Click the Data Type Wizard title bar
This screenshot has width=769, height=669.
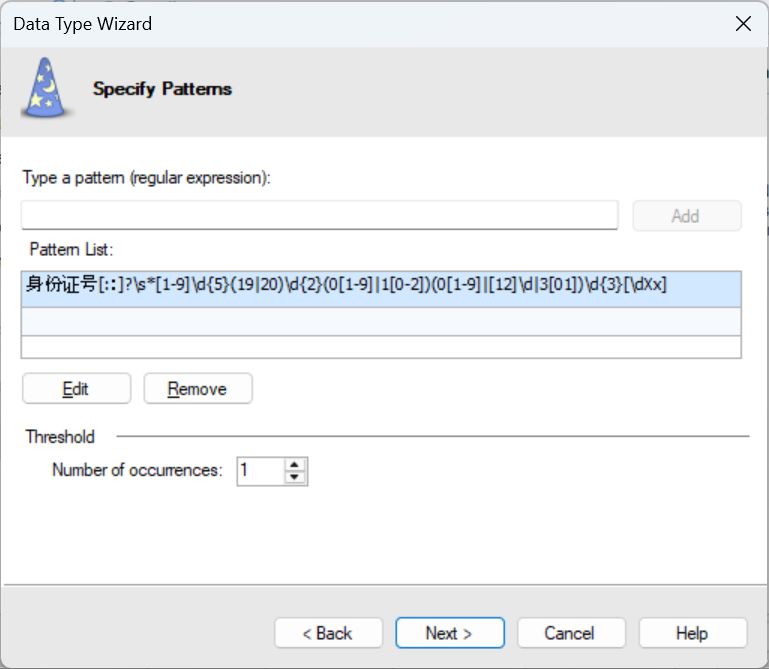pyautogui.click(x=300, y=24)
